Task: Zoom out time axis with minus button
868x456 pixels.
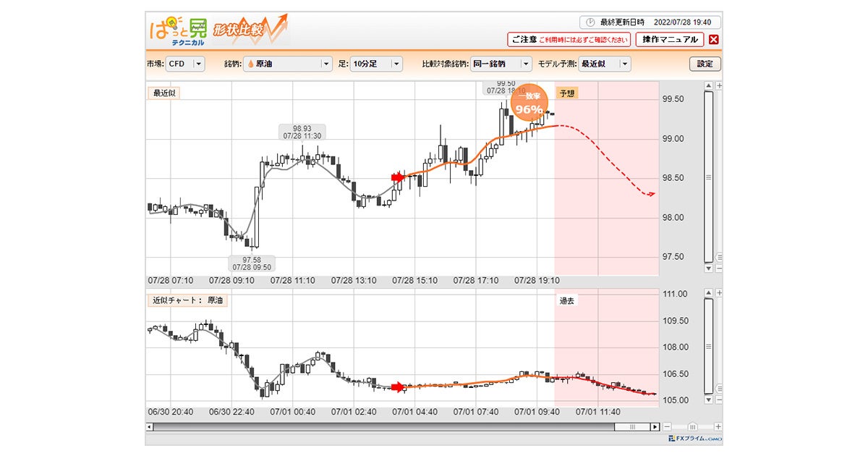Action: click(667, 427)
